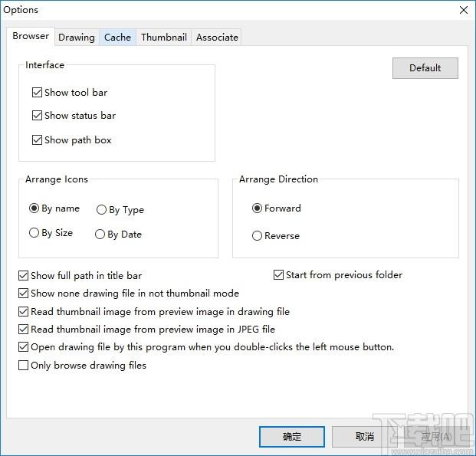Open the Drawing tab

click(x=77, y=38)
